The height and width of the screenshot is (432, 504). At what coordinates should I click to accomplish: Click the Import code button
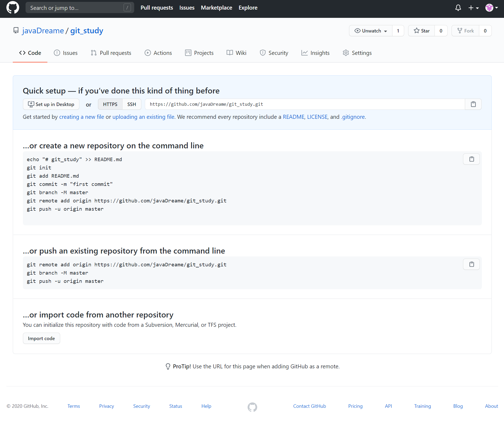click(42, 338)
